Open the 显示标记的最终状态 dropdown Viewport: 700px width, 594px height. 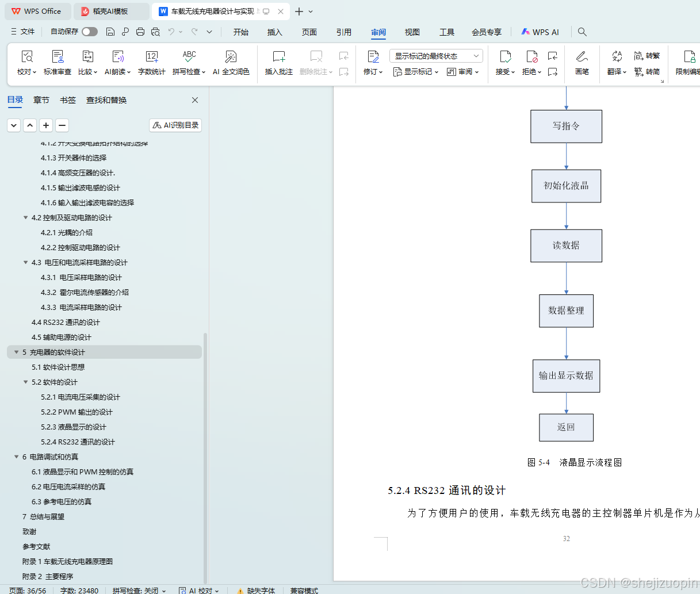coord(435,55)
